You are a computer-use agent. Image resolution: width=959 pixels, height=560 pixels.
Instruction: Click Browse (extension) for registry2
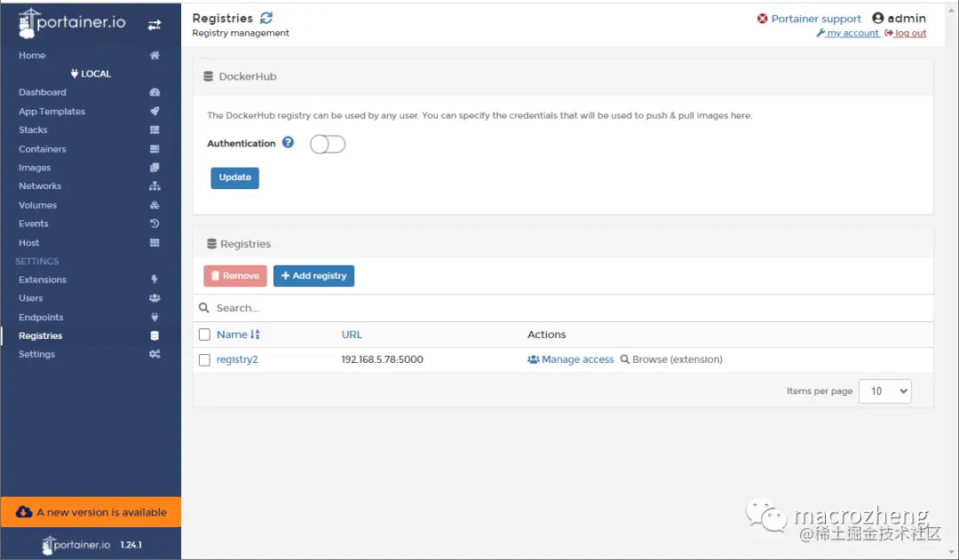pyautogui.click(x=671, y=359)
